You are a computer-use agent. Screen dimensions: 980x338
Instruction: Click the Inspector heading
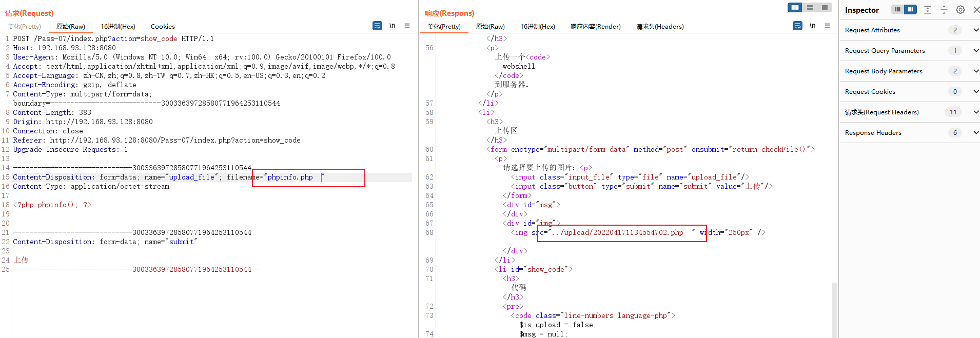[862, 10]
